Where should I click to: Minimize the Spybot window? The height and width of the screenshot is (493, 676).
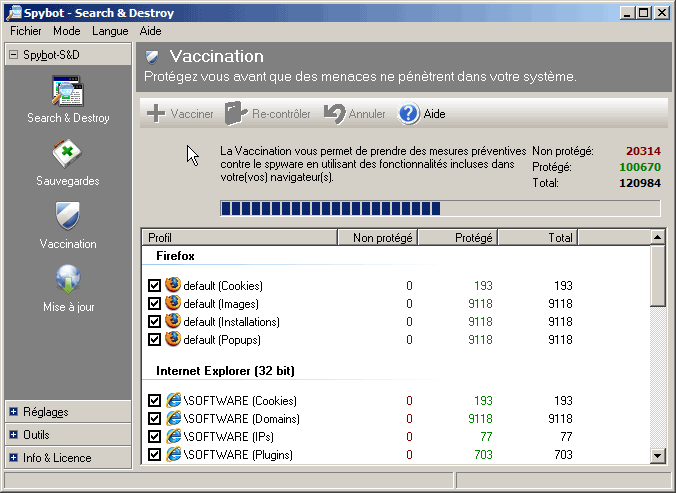pos(627,13)
